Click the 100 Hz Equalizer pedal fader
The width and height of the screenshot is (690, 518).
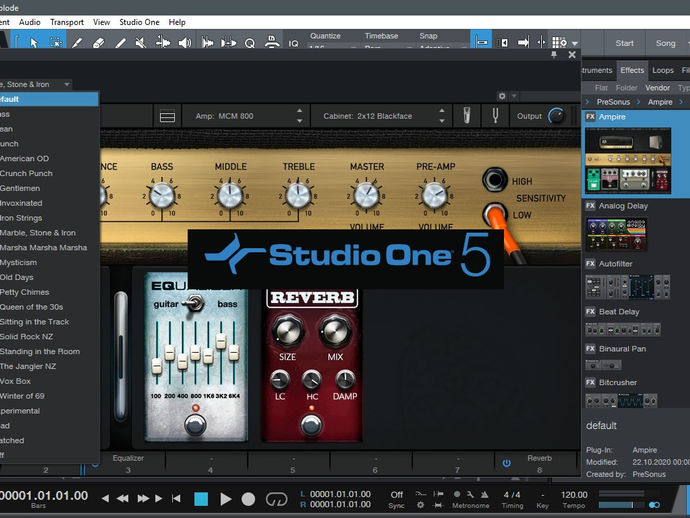pyautogui.click(x=157, y=365)
